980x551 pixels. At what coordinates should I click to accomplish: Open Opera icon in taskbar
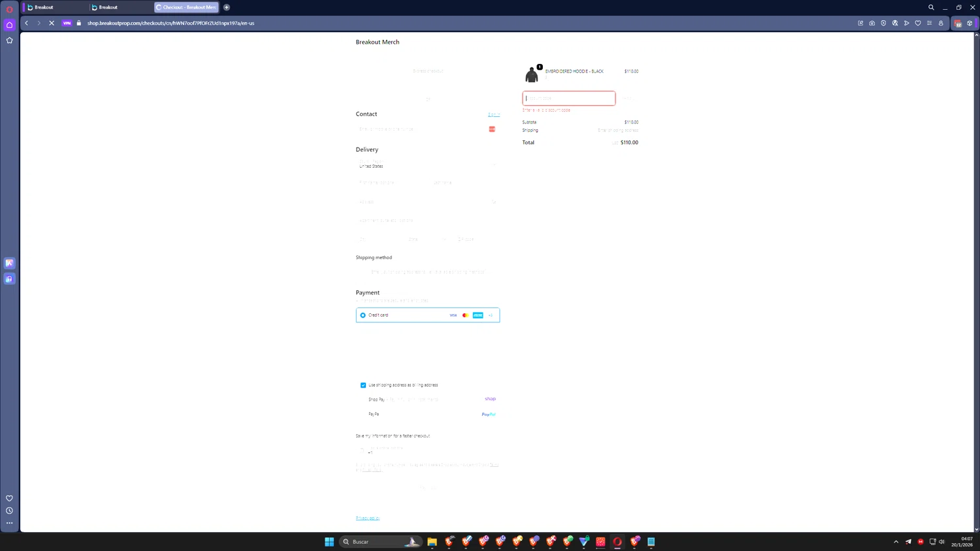617,542
